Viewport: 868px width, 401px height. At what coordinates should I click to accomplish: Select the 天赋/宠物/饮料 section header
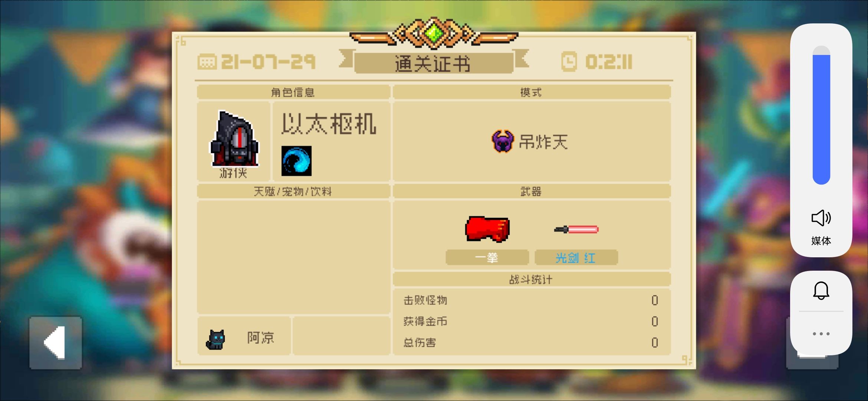coord(293,192)
